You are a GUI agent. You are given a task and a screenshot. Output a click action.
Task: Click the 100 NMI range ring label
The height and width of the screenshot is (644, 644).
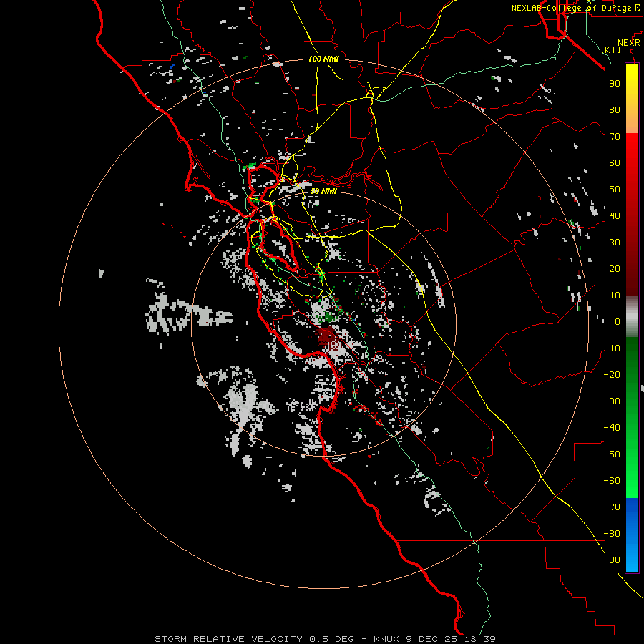(x=323, y=59)
